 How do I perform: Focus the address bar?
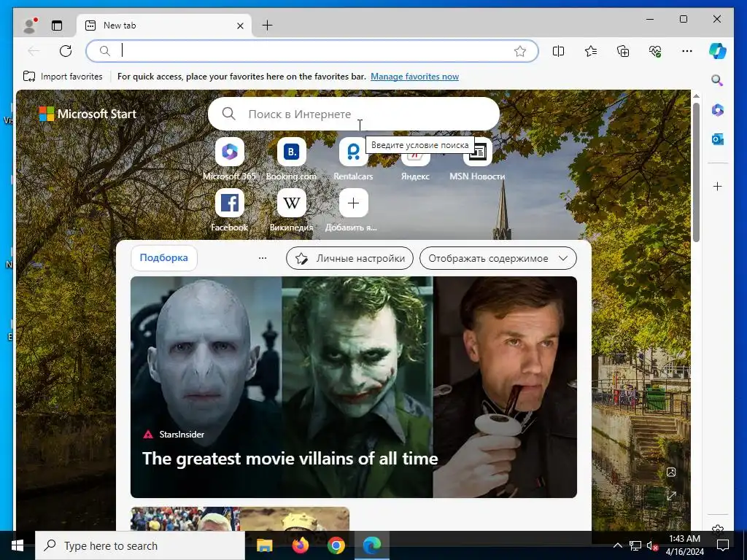pyautogui.click(x=312, y=51)
